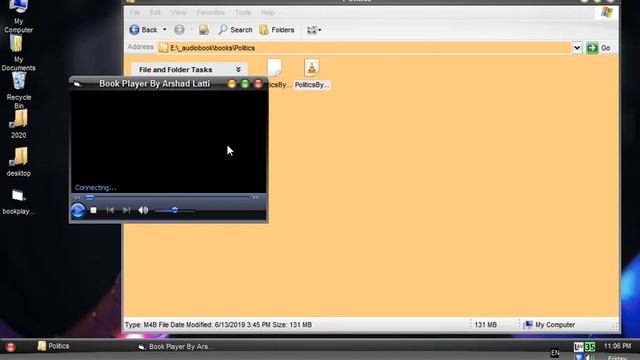Open the Back history dropdown arrow

click(164, 30)
